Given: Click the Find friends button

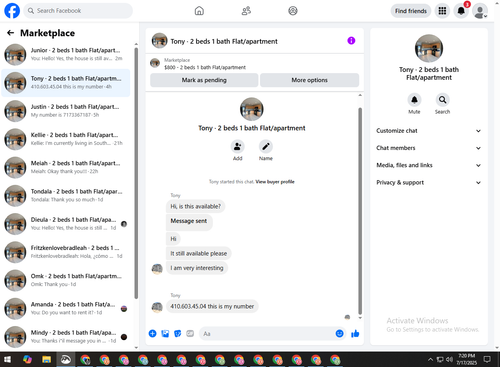Looking at the screenshot, I should coord(411,11).
